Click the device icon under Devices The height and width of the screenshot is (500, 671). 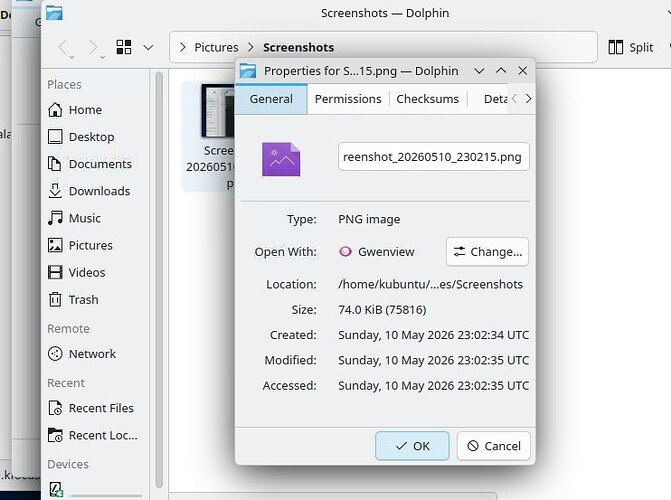click(56, 490)
